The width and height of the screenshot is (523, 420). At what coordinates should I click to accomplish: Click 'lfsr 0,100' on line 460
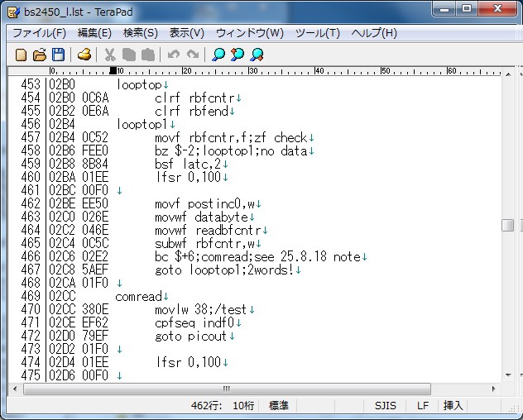[188, 177]
